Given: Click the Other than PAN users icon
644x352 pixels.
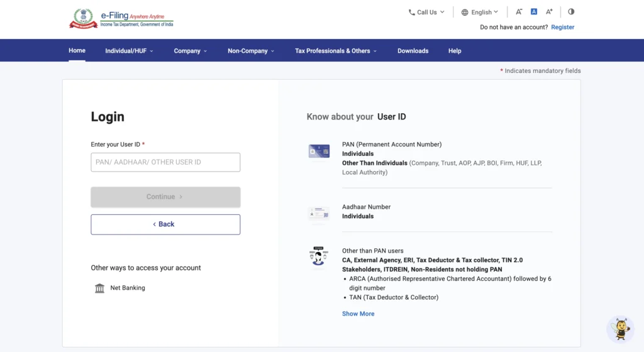Looking at the screenshot, I should (319, 256).
